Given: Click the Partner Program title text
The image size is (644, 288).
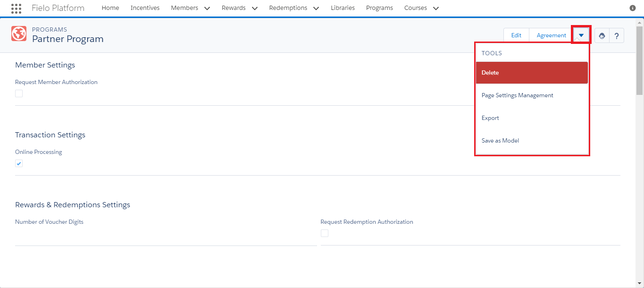Looking at the screenshot, I should (67, 39).
